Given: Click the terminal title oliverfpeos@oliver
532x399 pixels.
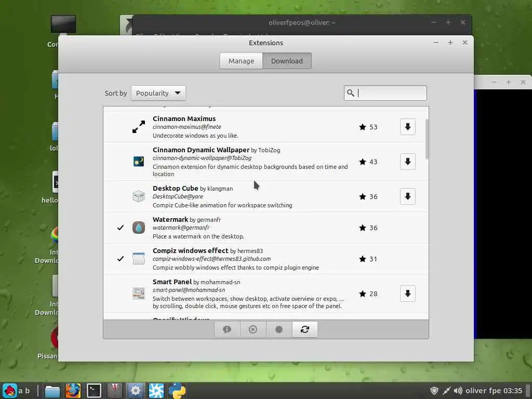Looking at the screenshot, I should (x=302, y=23).
